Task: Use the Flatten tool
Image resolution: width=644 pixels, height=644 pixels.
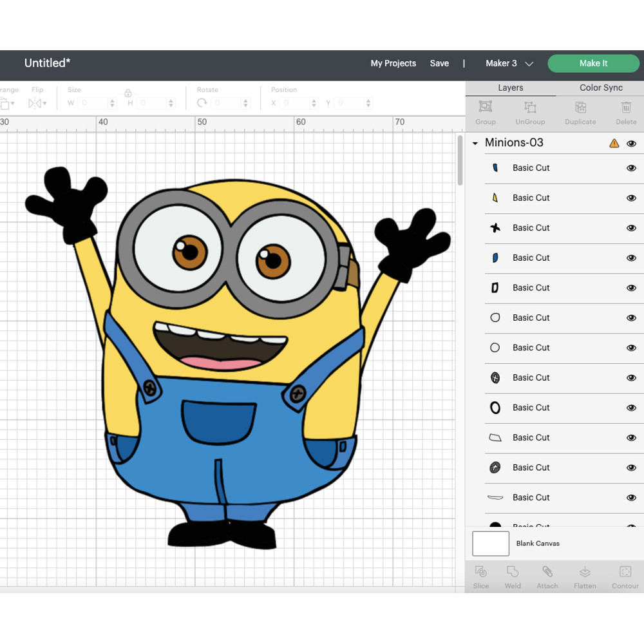Action: [x=585, y=576]
